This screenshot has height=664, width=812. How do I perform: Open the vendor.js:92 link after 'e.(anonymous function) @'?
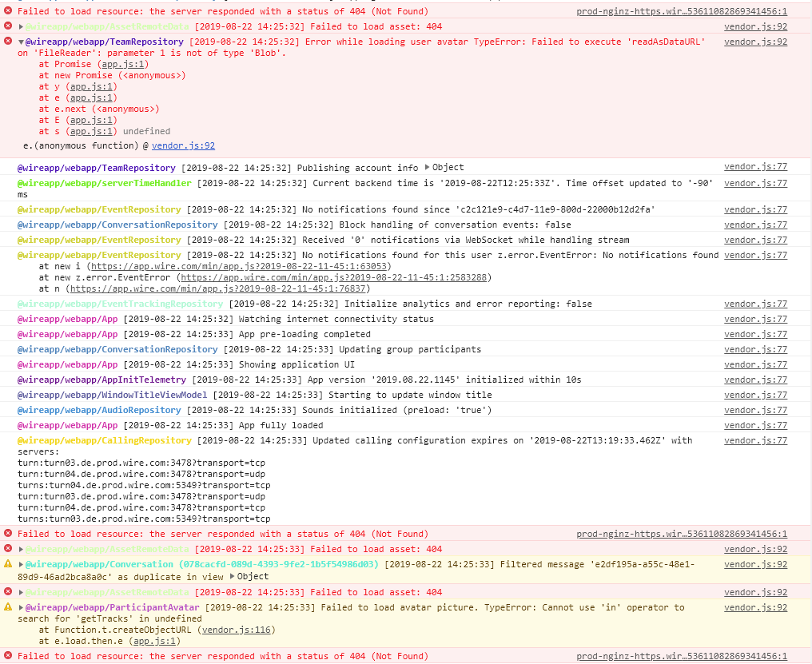[183, 145]
